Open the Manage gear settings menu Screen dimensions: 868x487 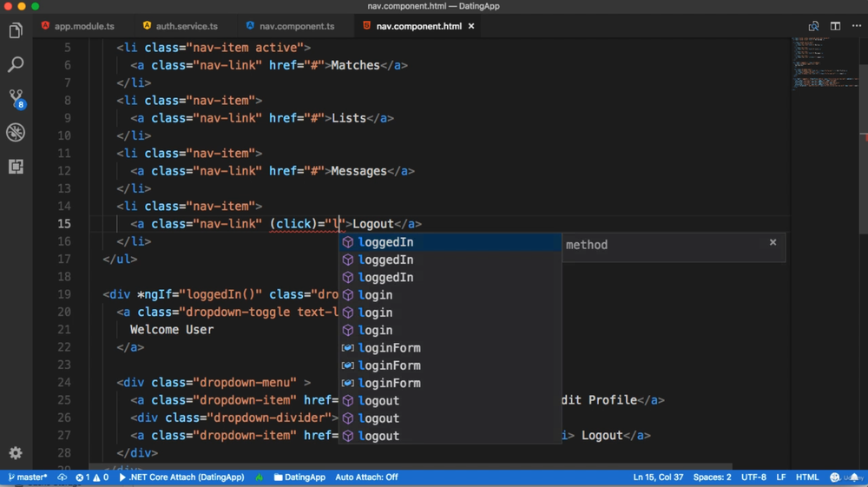[16, 452]
